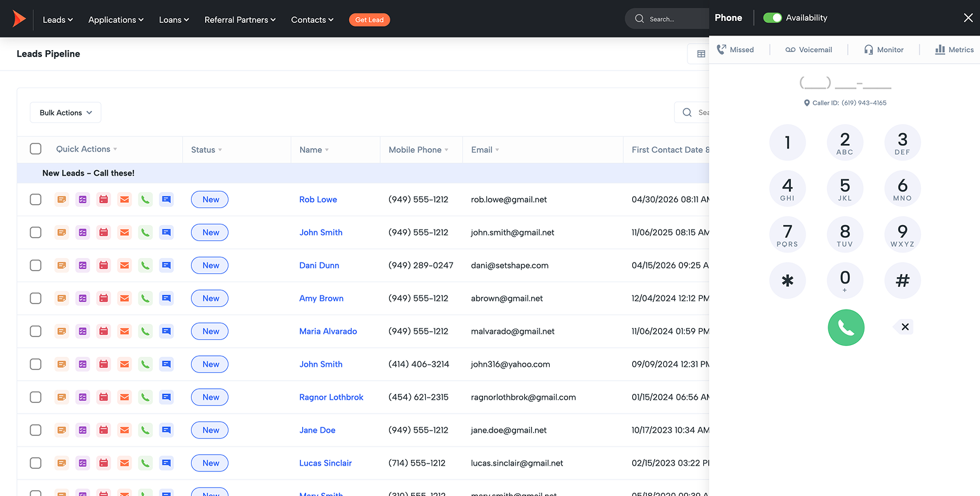Viewport: 980px width, 496px height.
Task: Select Dani Dunn's row checkbox
Action: tap(36, 265)
